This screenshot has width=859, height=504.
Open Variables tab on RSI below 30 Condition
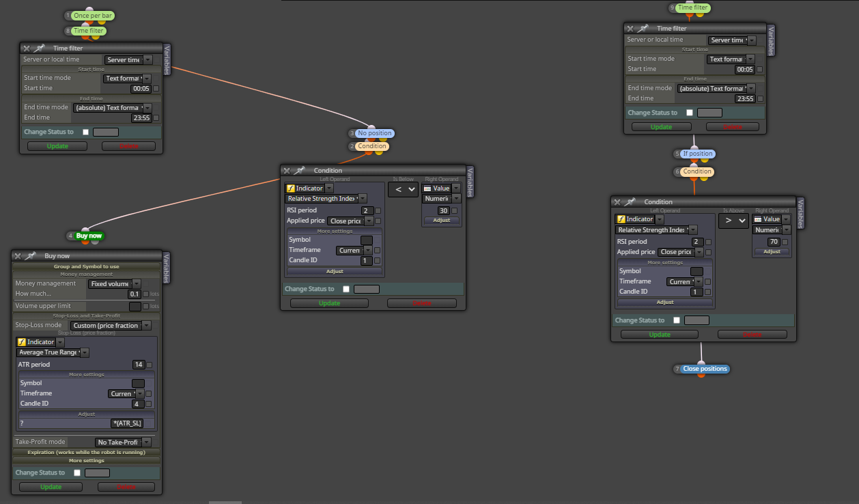point(469,182)
